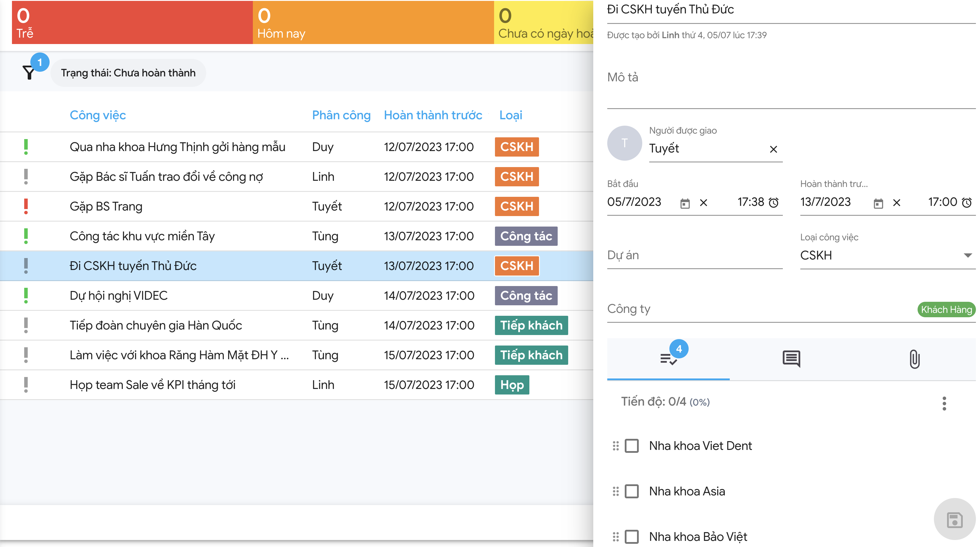Click drag handle of 'Nha khoa Bảo Việt'

tap(615, 537)
